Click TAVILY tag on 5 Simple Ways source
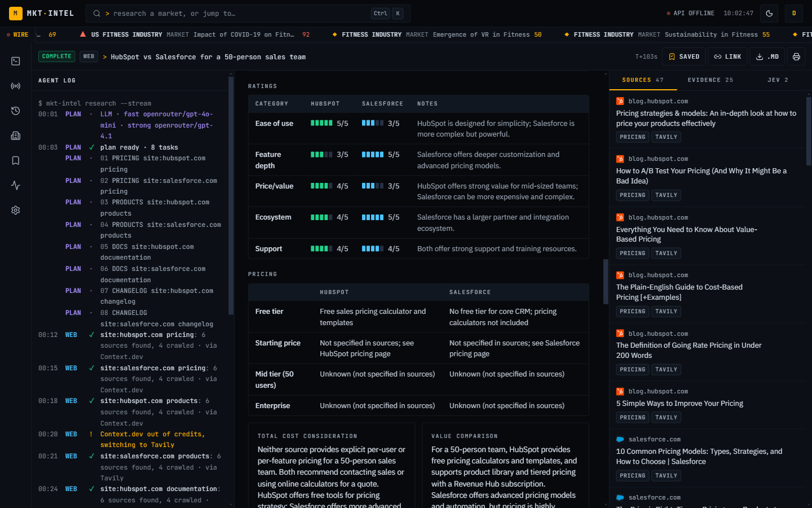 pyautogui.click(x=666, y=418)
